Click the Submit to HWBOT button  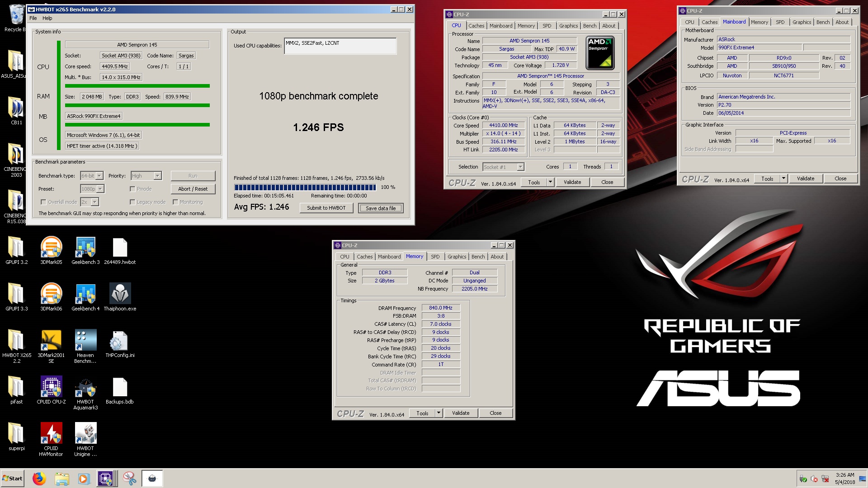(x=326, y=208)
